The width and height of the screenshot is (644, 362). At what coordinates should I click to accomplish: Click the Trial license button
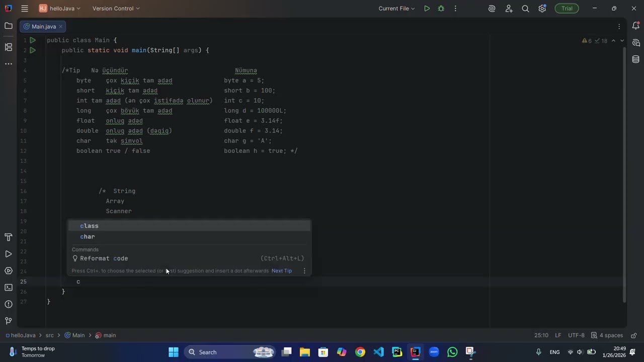coord(567,9)
